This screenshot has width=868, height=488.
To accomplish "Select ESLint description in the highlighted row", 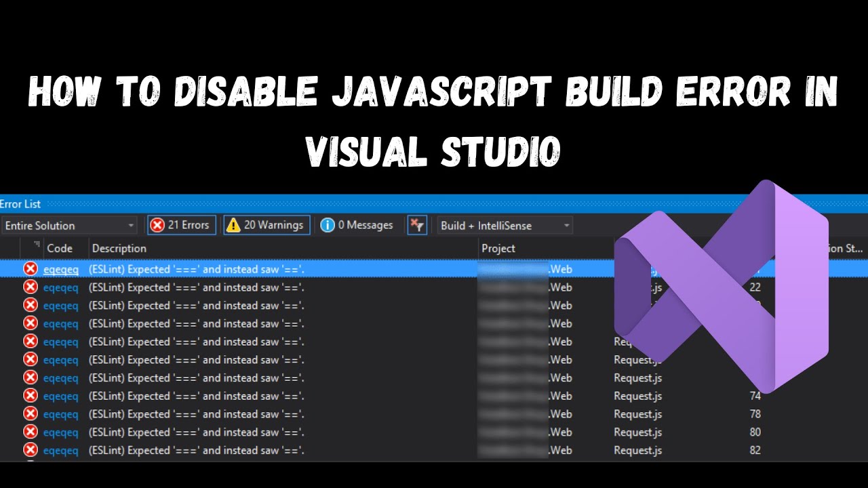I will (x=197, y=269).
